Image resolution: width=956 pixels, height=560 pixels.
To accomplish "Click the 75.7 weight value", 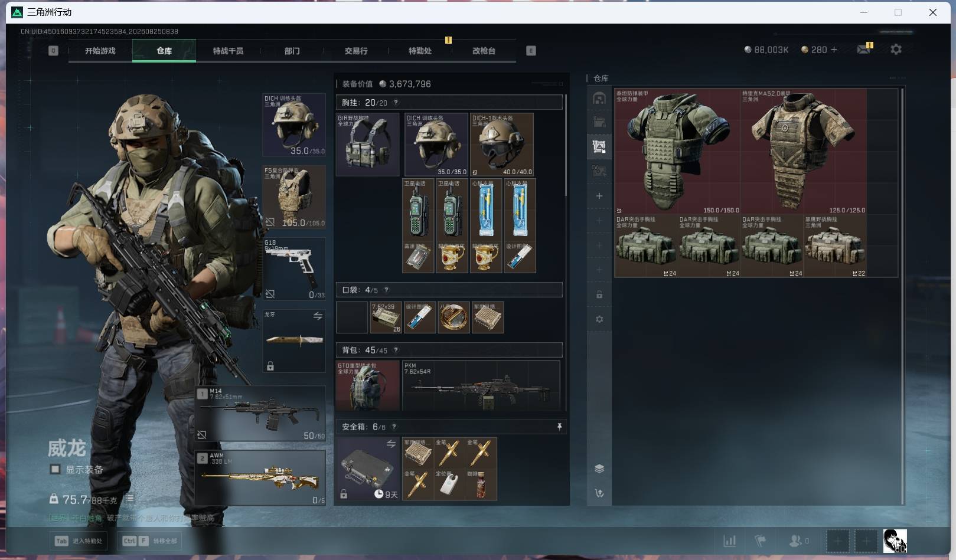I will (x=75, y=499).
